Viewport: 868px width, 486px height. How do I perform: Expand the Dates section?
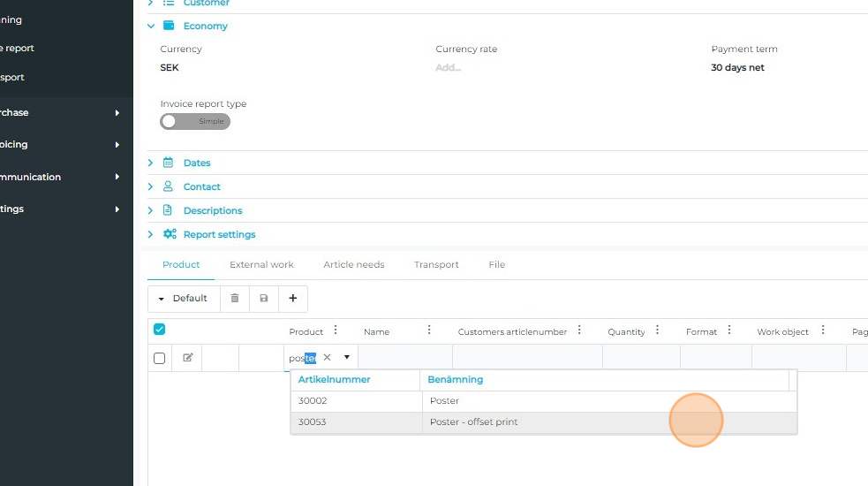196,163
